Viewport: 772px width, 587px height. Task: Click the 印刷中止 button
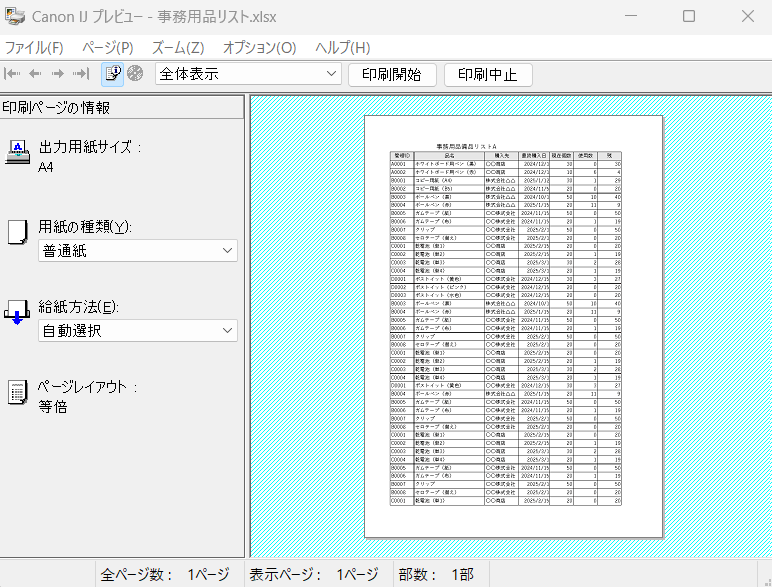[x=488, y=75]
